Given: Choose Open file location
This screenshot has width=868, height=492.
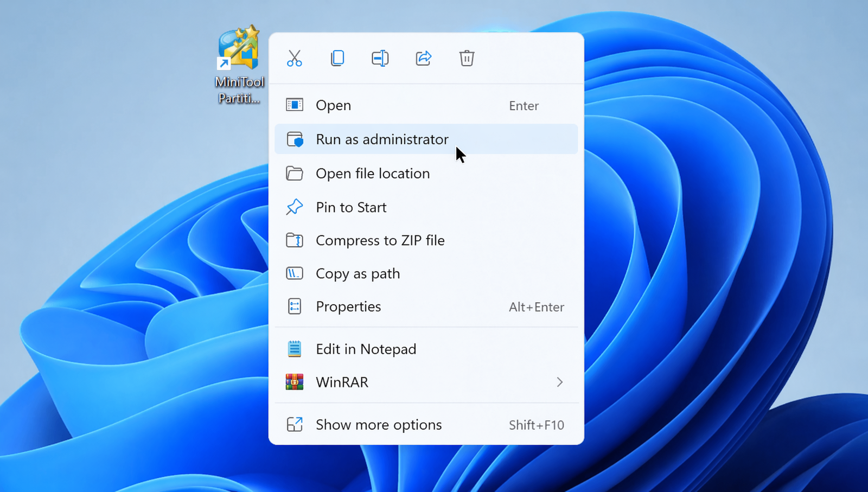Looking at the screenshot, I should (426, 173).
